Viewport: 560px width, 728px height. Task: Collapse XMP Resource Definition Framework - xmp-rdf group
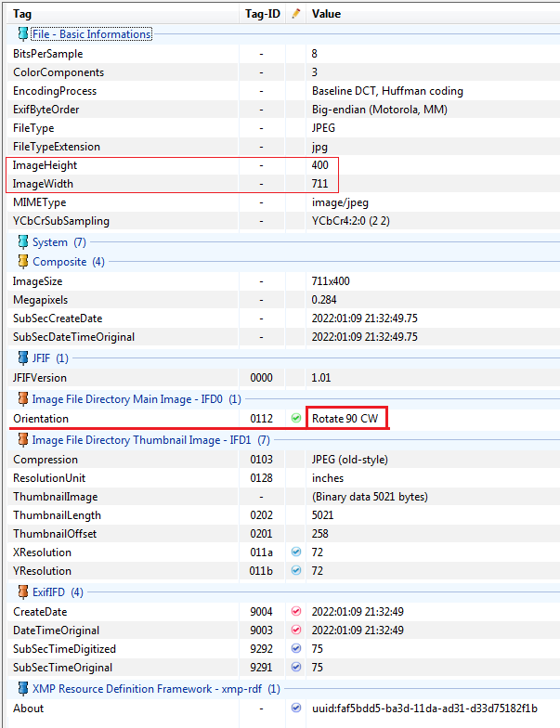click(x=156, y=689)
